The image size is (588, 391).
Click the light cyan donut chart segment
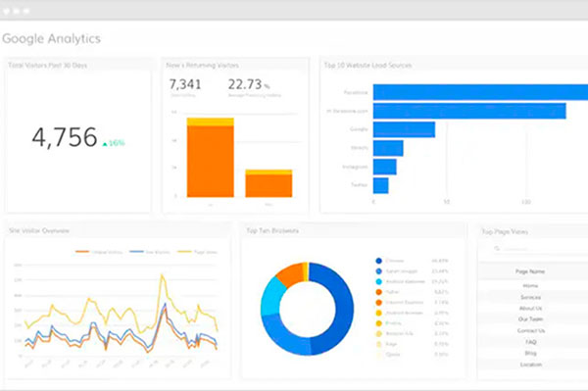[271, 296]
